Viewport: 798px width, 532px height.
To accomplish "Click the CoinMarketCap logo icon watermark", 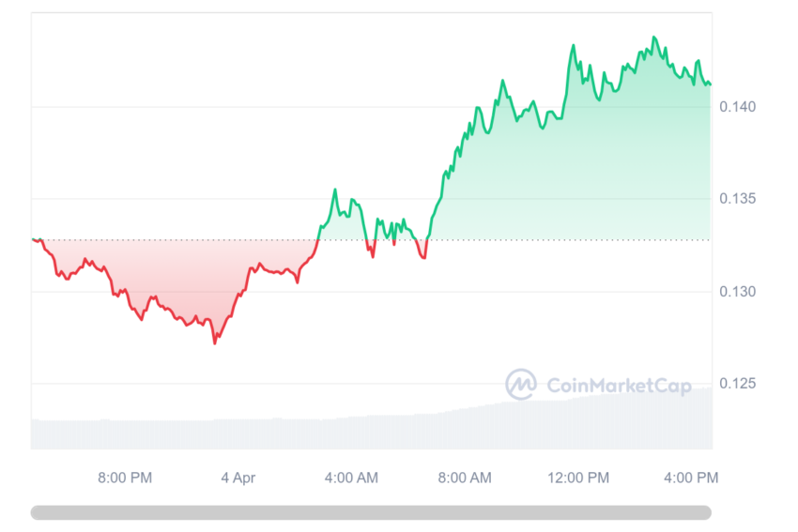I will pyautogui.click(x=521, y=385).
